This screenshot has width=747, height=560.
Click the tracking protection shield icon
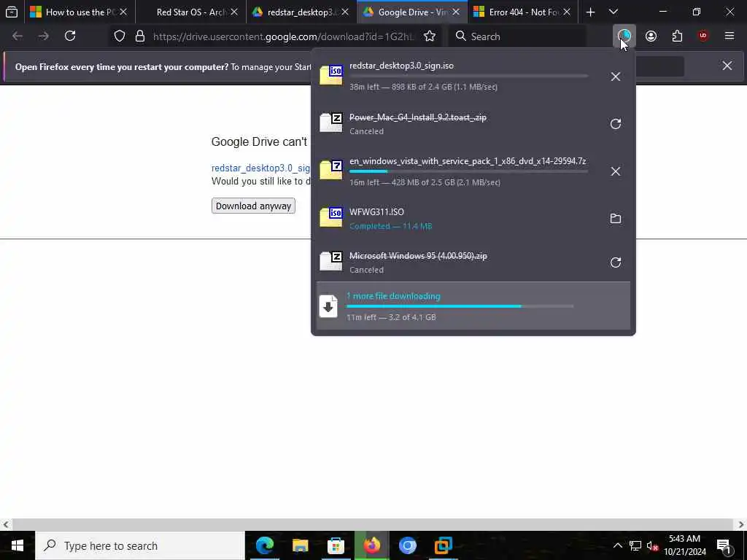120,36
